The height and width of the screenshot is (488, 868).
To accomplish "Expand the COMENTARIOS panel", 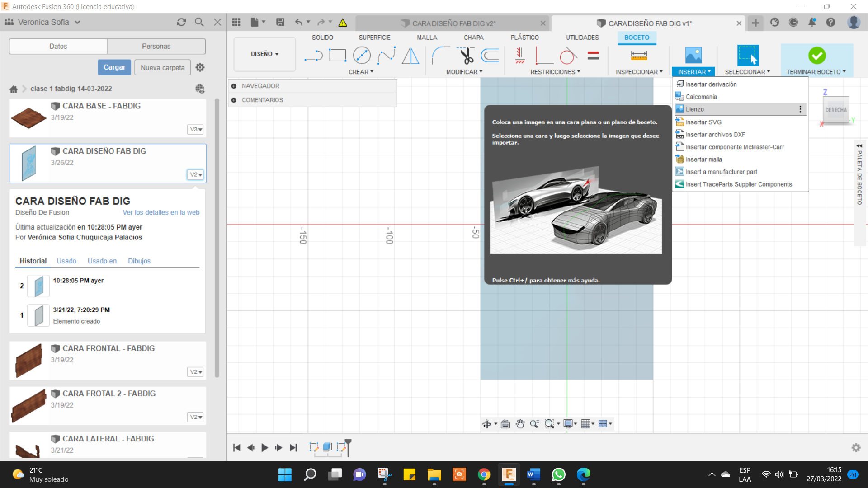I will 234,100.
